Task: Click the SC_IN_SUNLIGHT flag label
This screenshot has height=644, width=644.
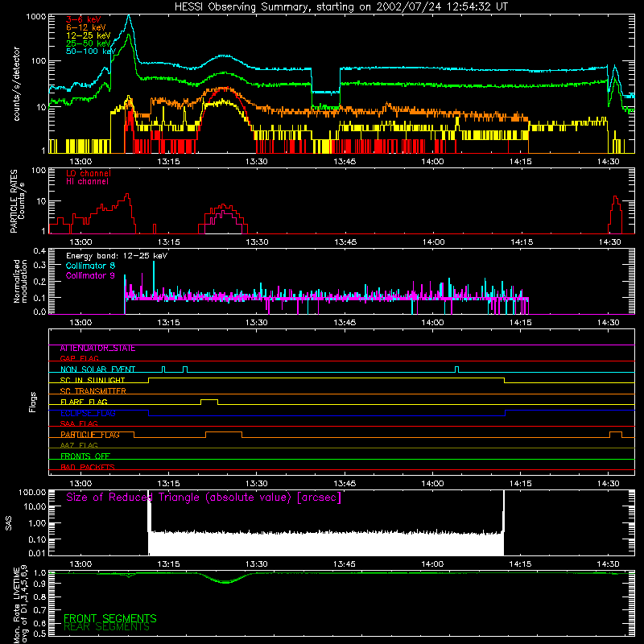Action: 93,380
